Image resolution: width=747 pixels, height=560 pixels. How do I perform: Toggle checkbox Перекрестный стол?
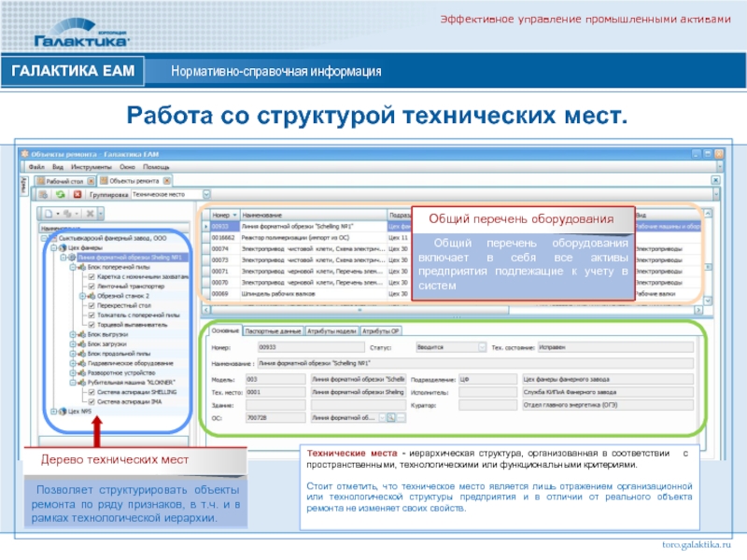click(x=92, y=305)
